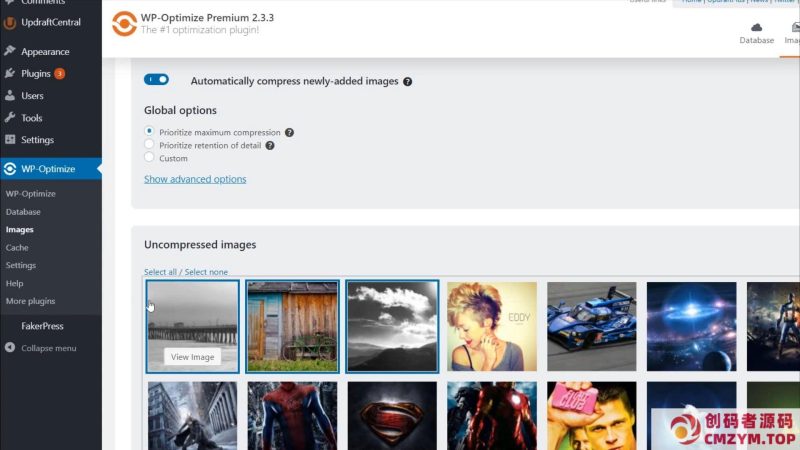Select Prioritize maximum compression option

(150, 131)
